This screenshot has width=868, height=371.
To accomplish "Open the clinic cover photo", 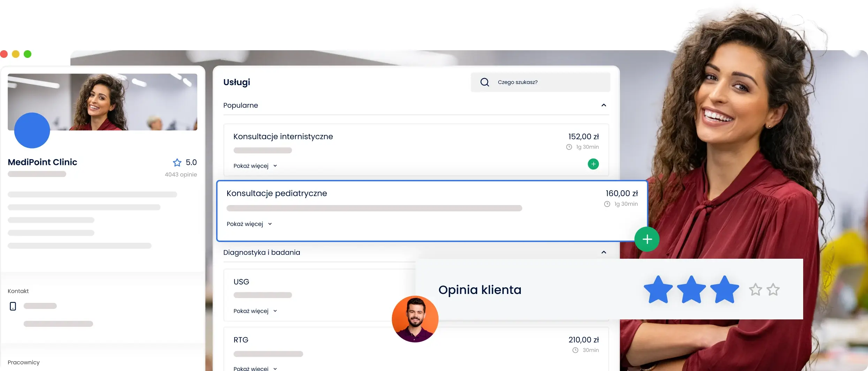I will pyautogui.click(x=102, y=102).
